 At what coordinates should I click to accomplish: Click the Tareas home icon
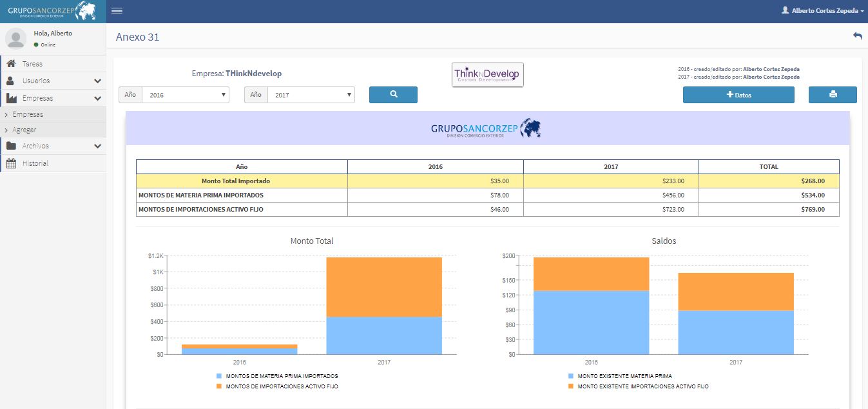[11, 64]
